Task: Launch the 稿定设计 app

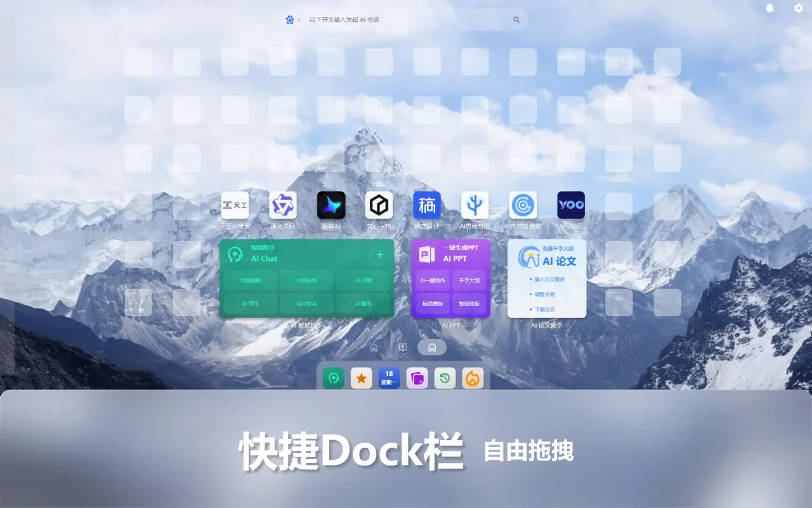Action: [x=427, y=204]
